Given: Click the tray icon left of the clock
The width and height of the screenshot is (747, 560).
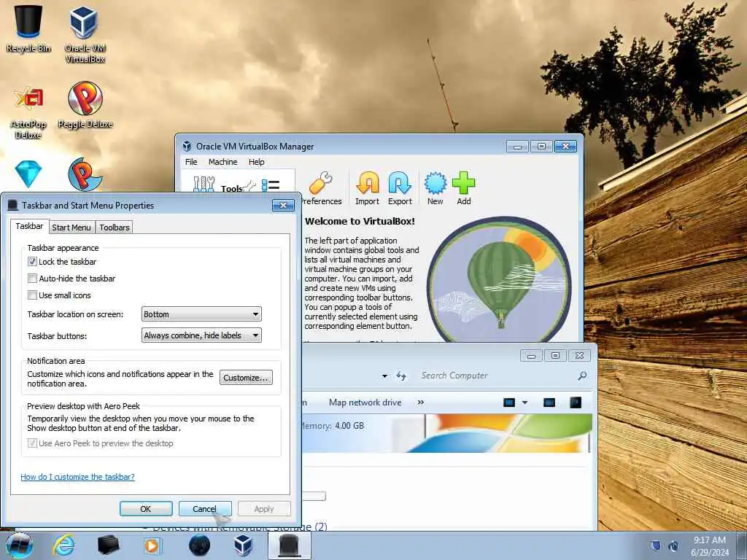Looking at the screenshot, I should tap(673, 546).
